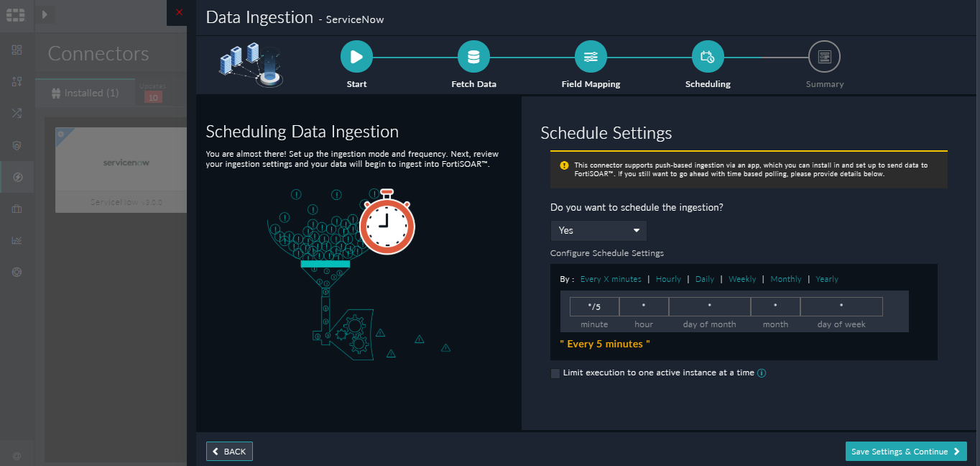980x466 pixels.
Task: Open the Field Mapping step icon
Action: (x=591, y=57)
